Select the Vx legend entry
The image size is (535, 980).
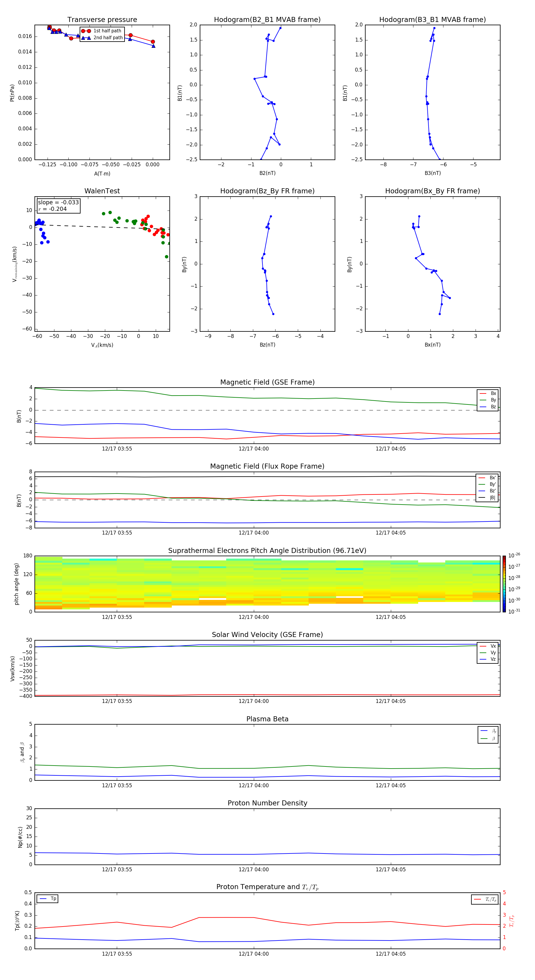(x=488, y=646)
